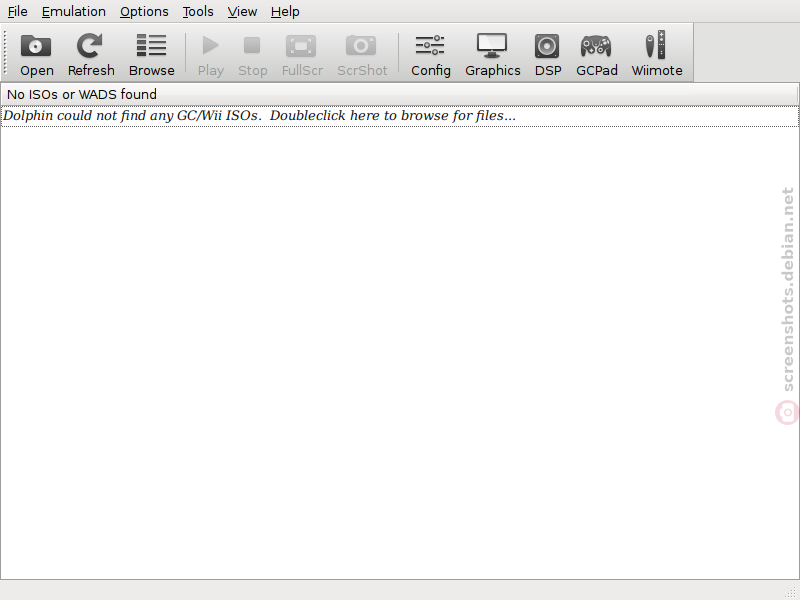800x600 pixels.
Task: Click the greyed Play button
Action: click(211, 54)
